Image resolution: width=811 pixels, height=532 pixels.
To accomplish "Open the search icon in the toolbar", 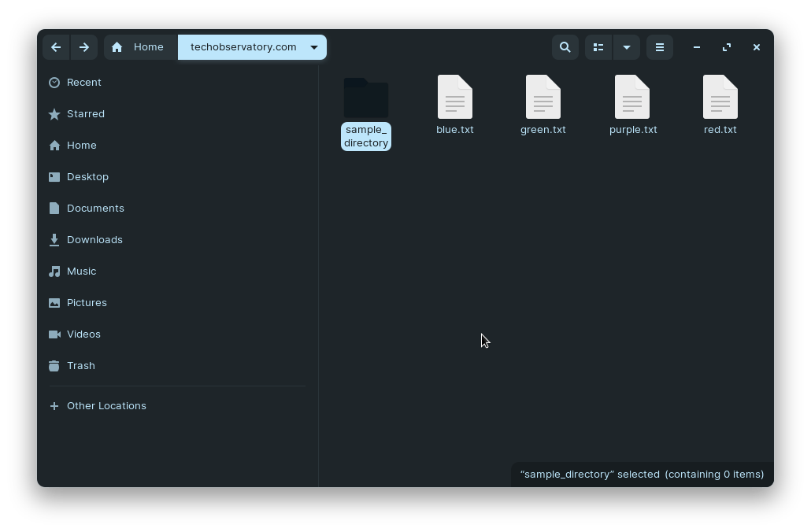I will (x=565, y=47).
